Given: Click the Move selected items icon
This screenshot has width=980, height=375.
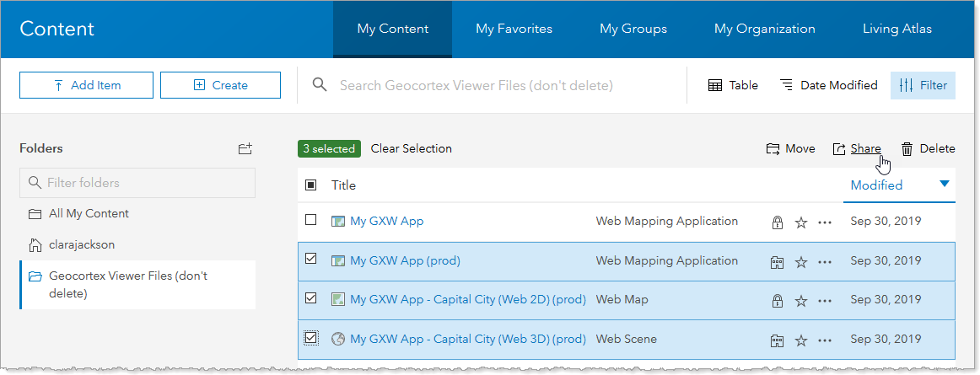Looking at the screenshot, I should click(x=773, y=149).
